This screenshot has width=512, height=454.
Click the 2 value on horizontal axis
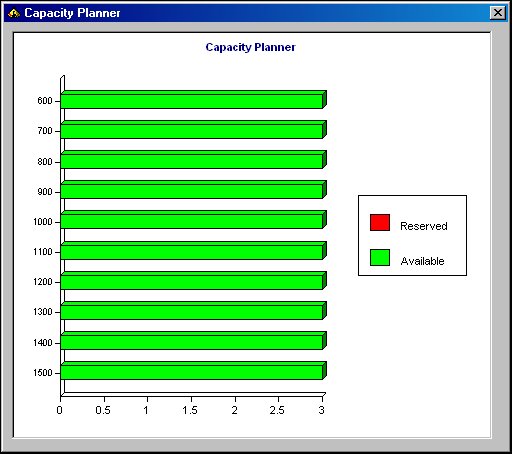[235, 410]
